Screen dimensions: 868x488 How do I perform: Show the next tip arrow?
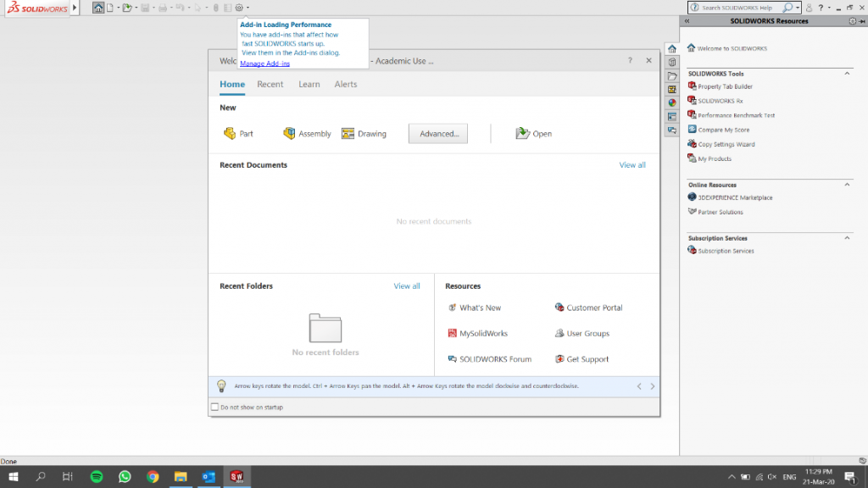coord(653,386)
